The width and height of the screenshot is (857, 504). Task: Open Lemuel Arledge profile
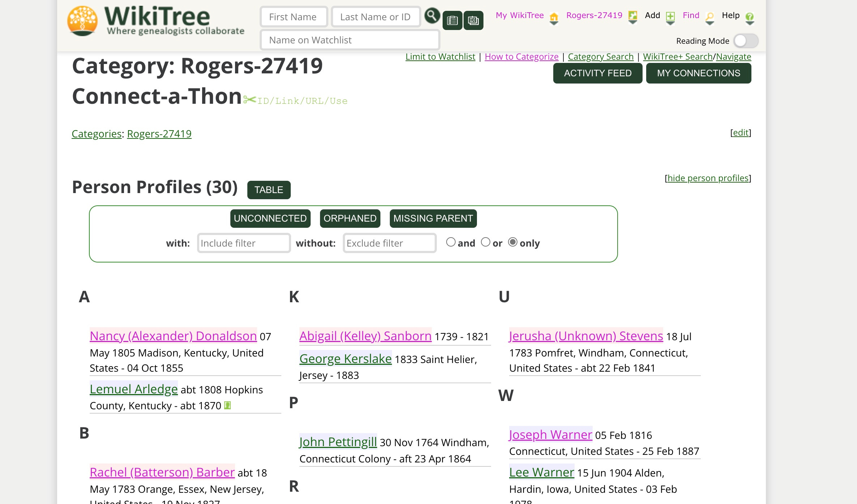click(133, 389)
